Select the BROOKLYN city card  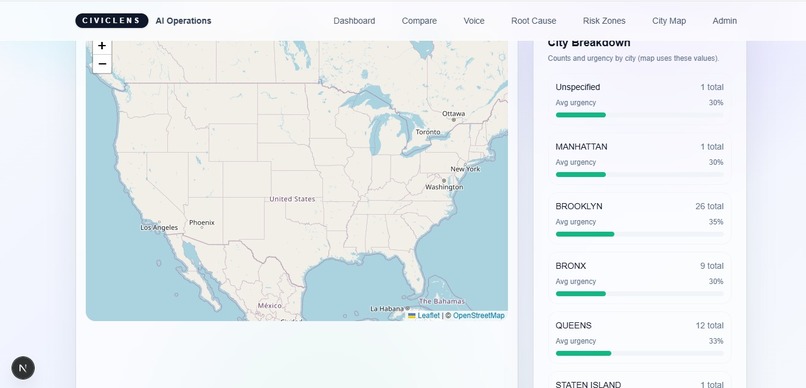tap(639, 219)
